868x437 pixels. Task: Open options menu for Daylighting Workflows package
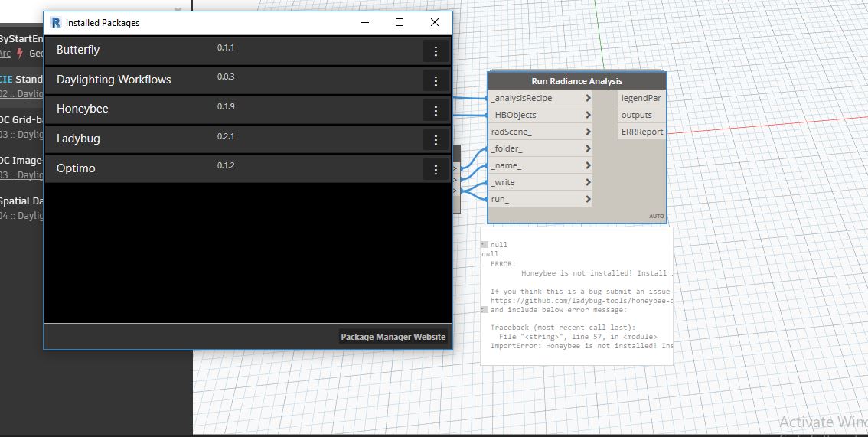[436, 81]
